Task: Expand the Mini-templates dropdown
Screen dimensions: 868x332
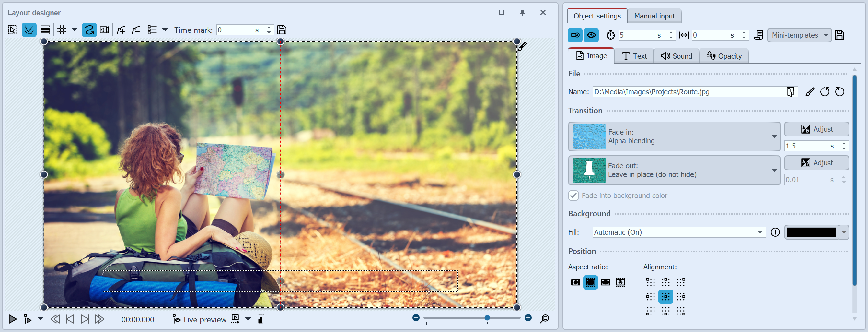Action: tap(800, 35)
